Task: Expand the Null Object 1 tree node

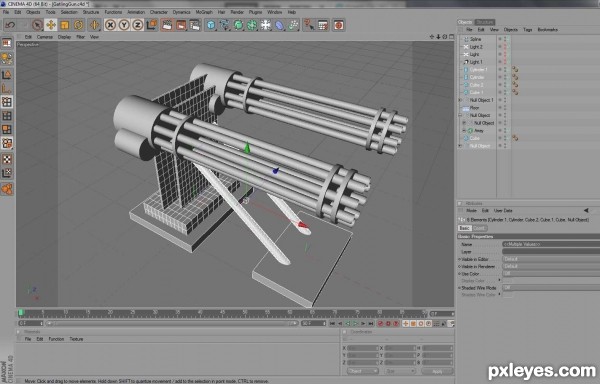Action: (460, 100)
